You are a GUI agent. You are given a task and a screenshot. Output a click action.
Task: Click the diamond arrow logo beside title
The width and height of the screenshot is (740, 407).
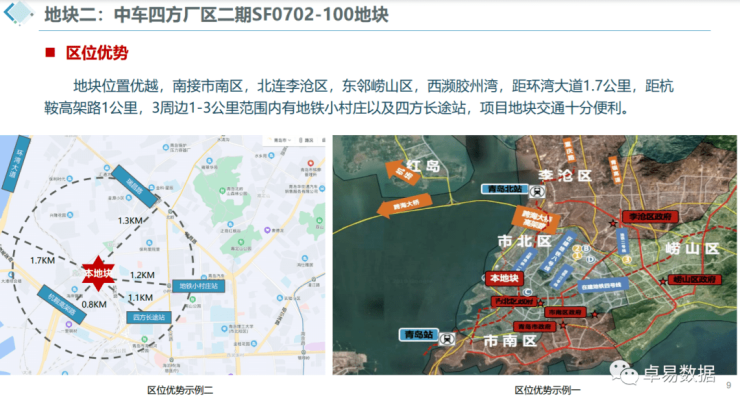(x=18, y=12)
